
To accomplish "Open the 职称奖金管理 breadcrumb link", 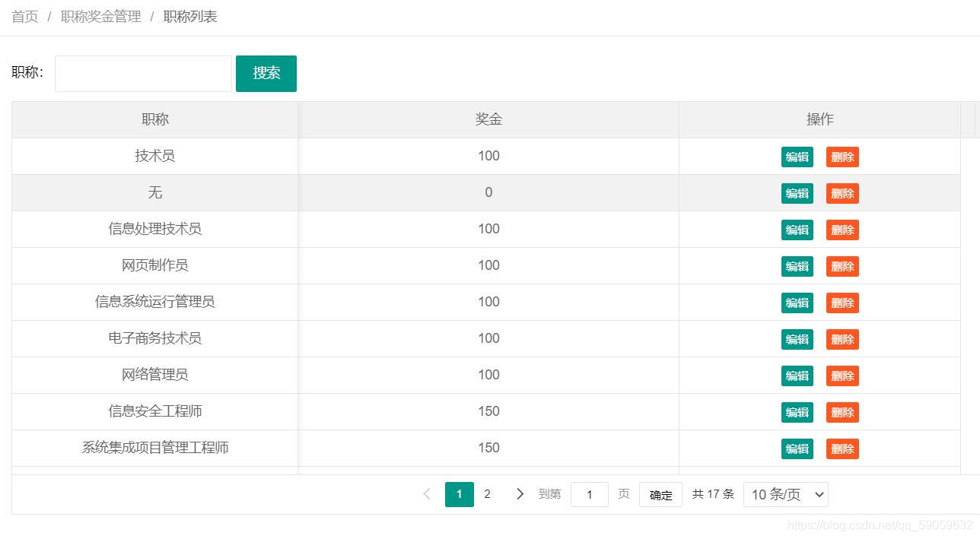I will coord(101,17).
